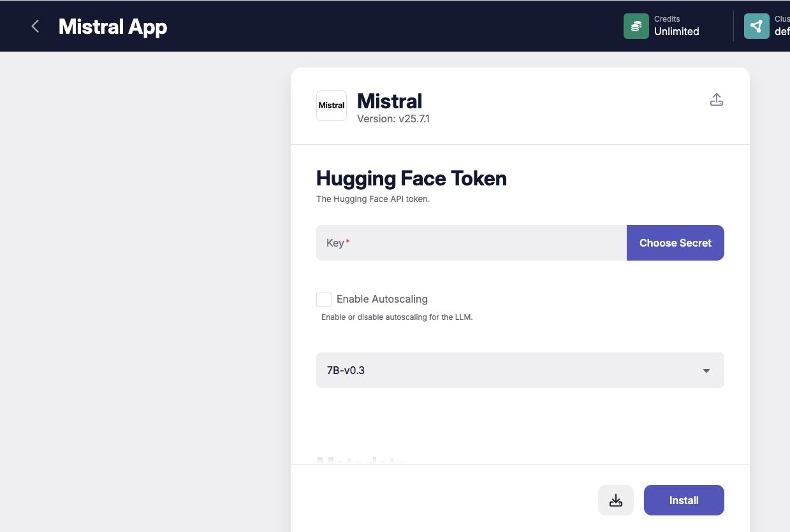
Task: Click the Mistral App page title
Action: [113, 27]
